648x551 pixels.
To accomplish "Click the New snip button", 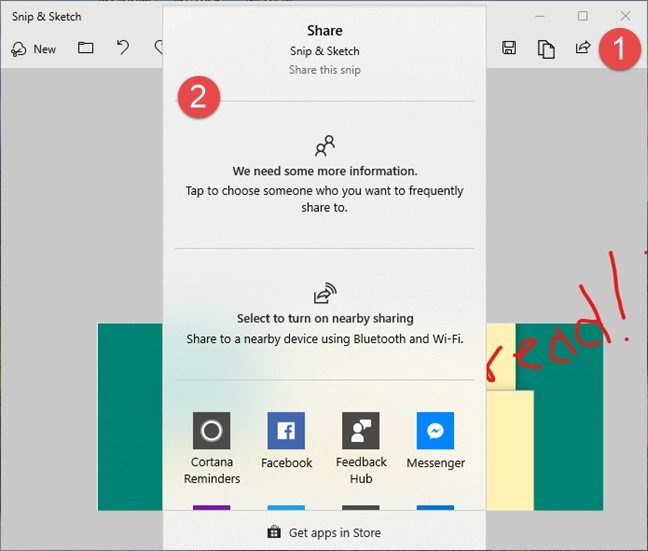I will pyautogui.click(x=33, y=49).
